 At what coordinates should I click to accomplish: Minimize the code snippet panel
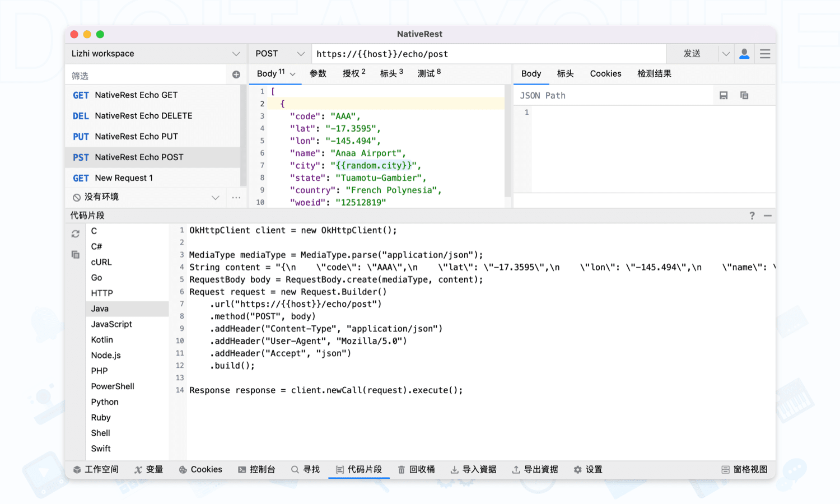click(767, 216)
